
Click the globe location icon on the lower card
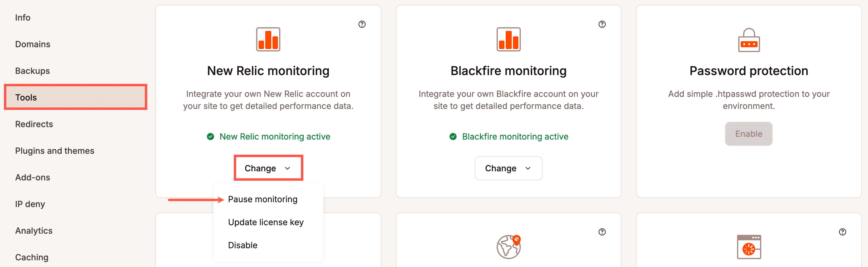tap(508, 247)
